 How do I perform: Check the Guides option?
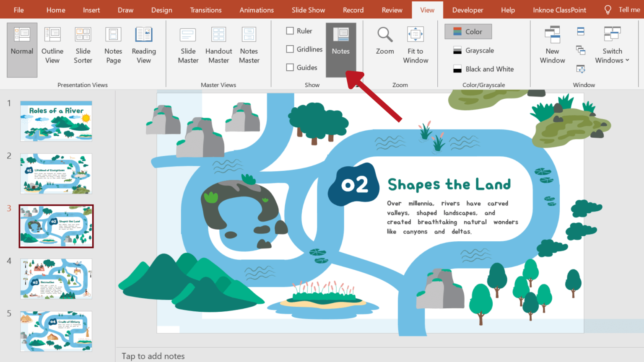tap(290, 67)
